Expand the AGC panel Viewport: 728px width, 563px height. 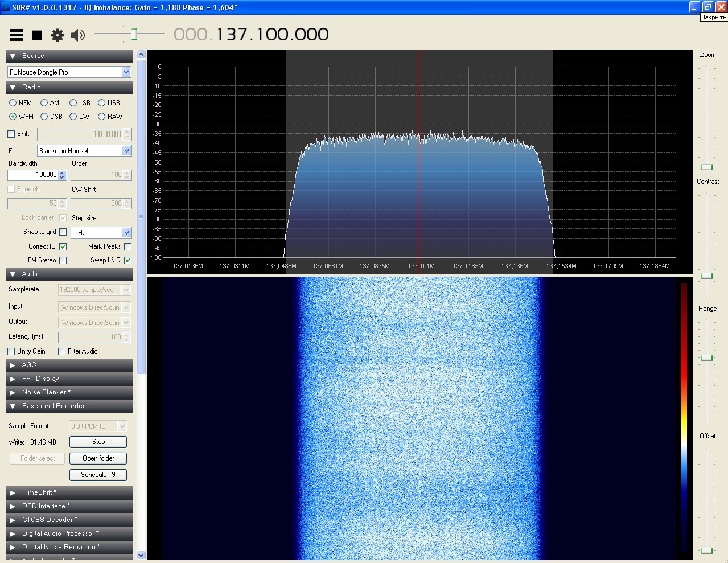click(13, 365)
